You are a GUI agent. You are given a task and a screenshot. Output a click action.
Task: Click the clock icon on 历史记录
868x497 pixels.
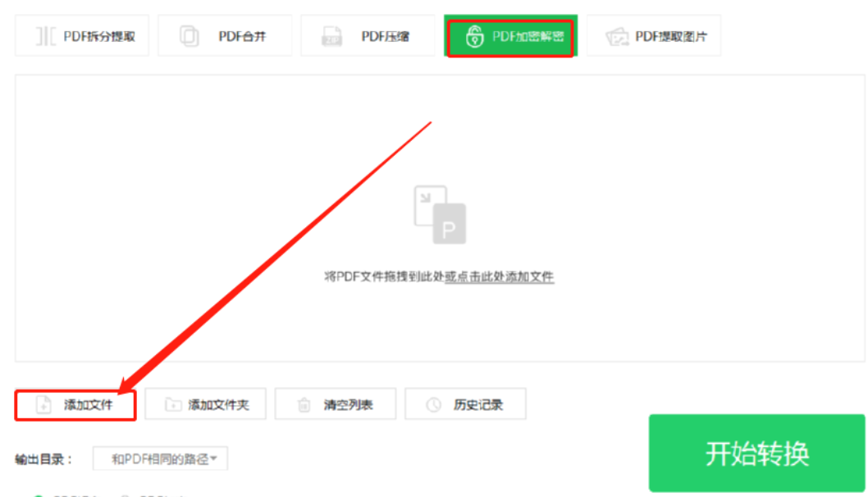tap(433, 405)
